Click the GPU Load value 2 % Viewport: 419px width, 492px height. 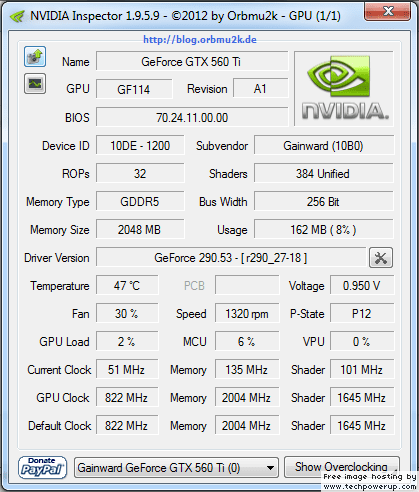(x=127, y=341)
